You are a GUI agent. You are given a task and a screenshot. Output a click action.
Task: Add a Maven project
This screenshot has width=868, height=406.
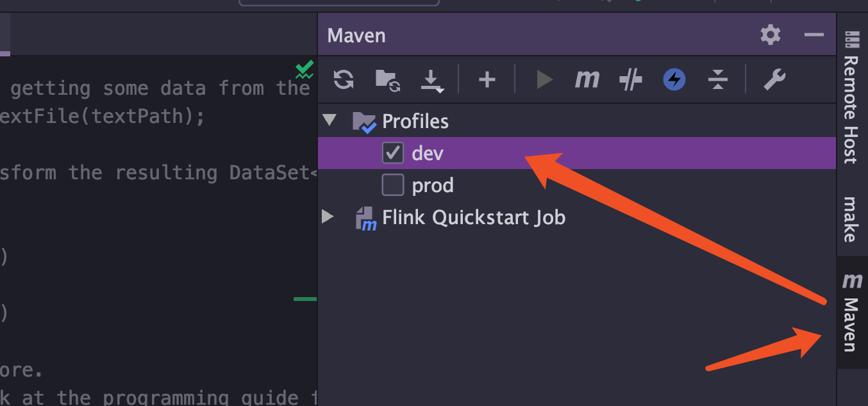tap(487, 80)
